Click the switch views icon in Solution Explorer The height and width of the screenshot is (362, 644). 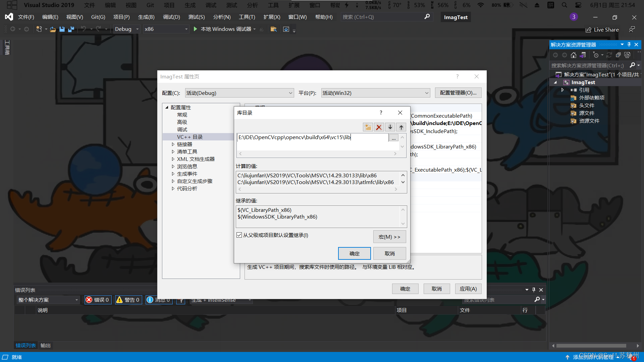pos(583,55)
